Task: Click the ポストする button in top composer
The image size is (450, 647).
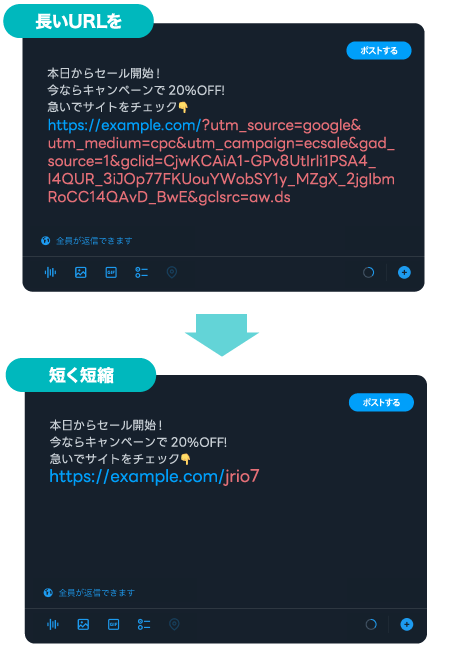Action: [x=379, y=50]
